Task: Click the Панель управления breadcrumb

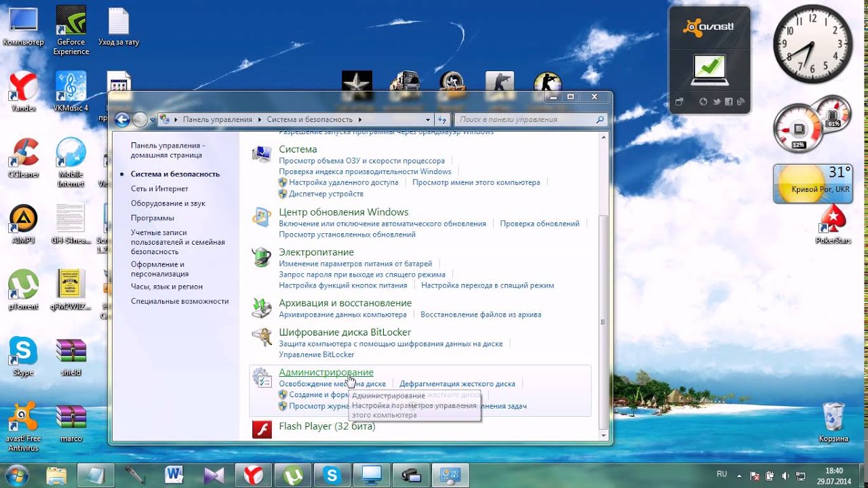Action: tap(217, 119)
